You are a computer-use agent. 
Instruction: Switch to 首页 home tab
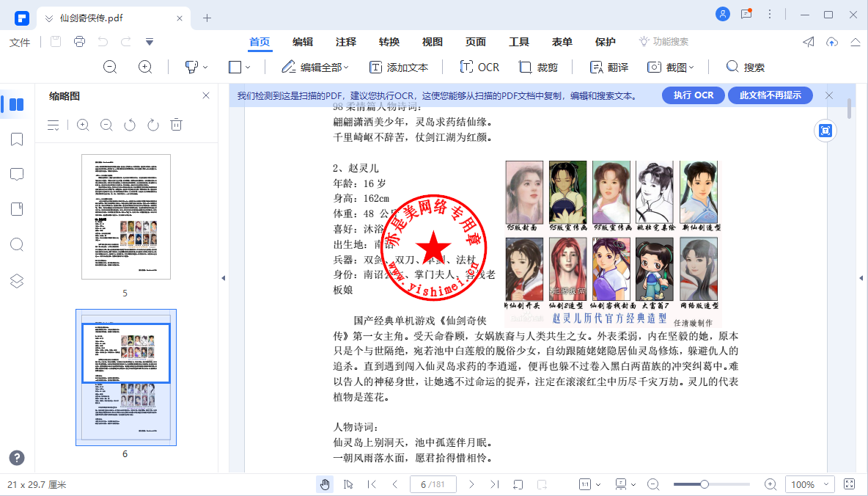coord(260,42)
